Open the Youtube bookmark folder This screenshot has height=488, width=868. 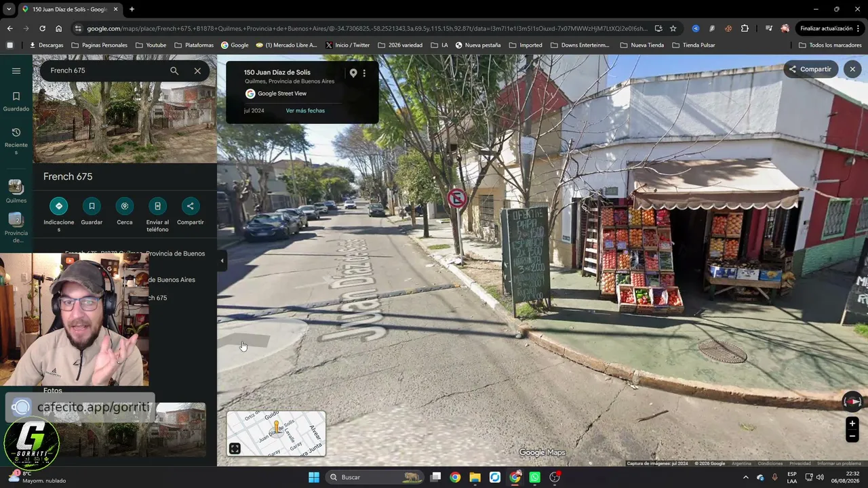151,45
